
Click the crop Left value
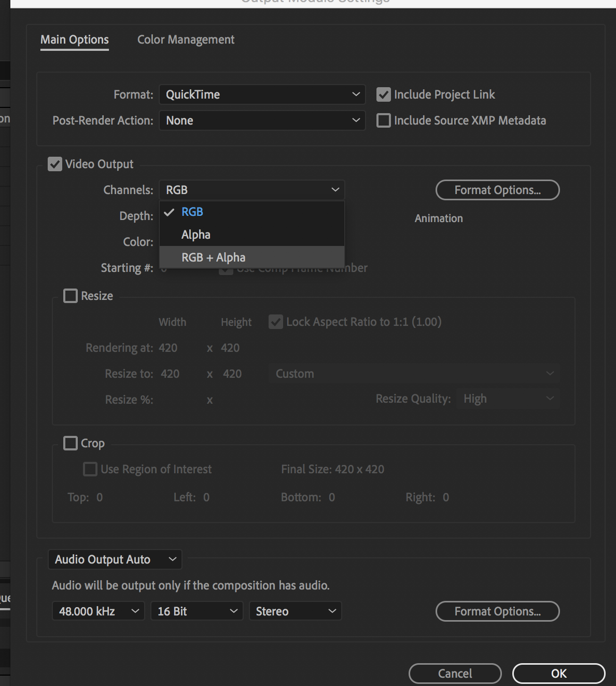click(x=206, y=497)
